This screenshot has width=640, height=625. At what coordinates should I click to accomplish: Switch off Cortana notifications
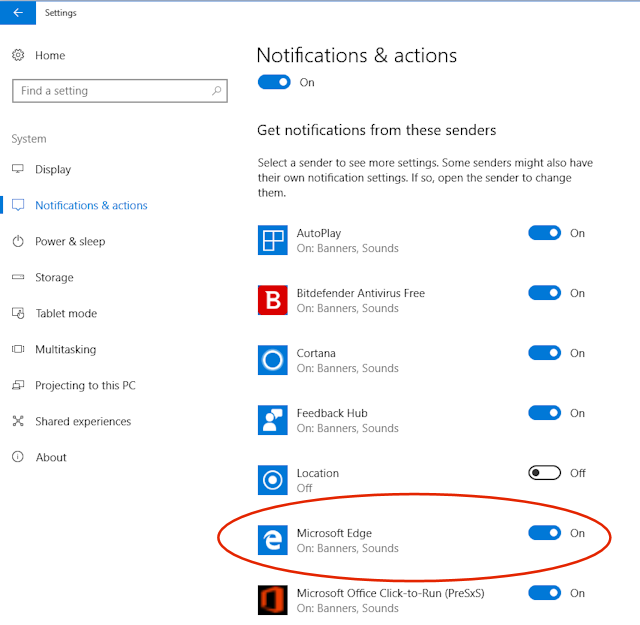pyautogui.click(x=544, y=353)
